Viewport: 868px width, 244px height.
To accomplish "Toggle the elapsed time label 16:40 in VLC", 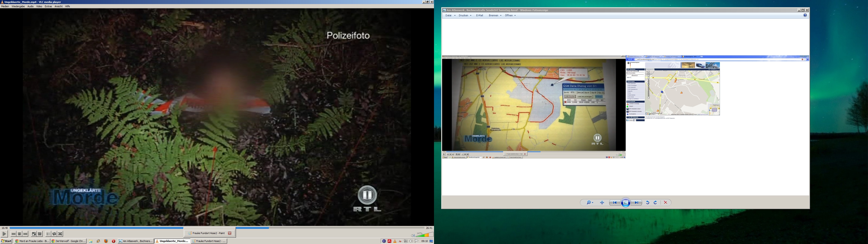I will click(x=5, y=228).
